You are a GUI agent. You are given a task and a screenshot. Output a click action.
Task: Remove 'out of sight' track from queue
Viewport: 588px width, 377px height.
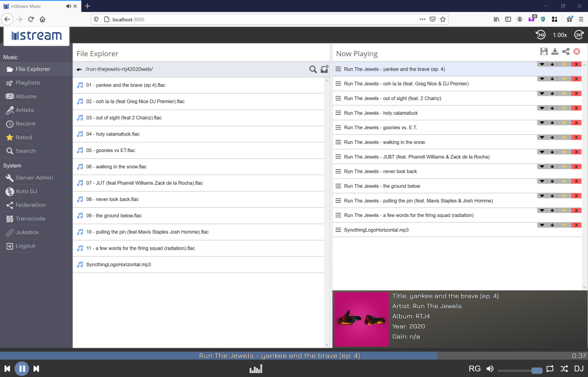point(576,94)
